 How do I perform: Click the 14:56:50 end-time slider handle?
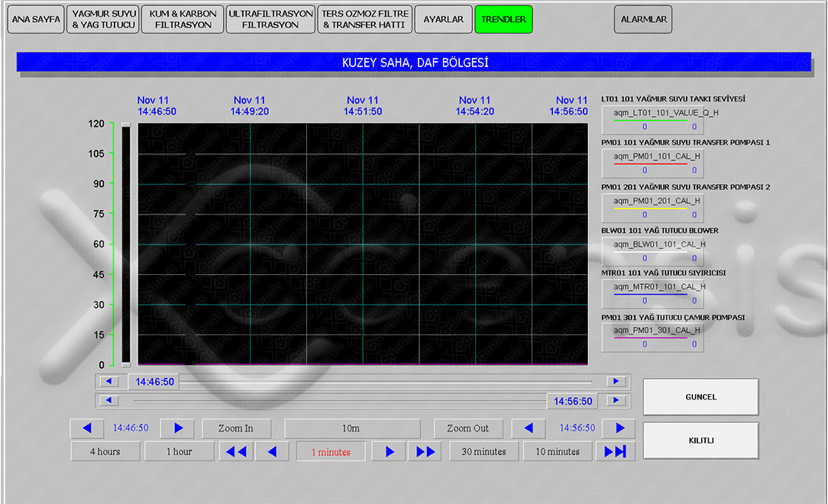click(x=573, y=401)
